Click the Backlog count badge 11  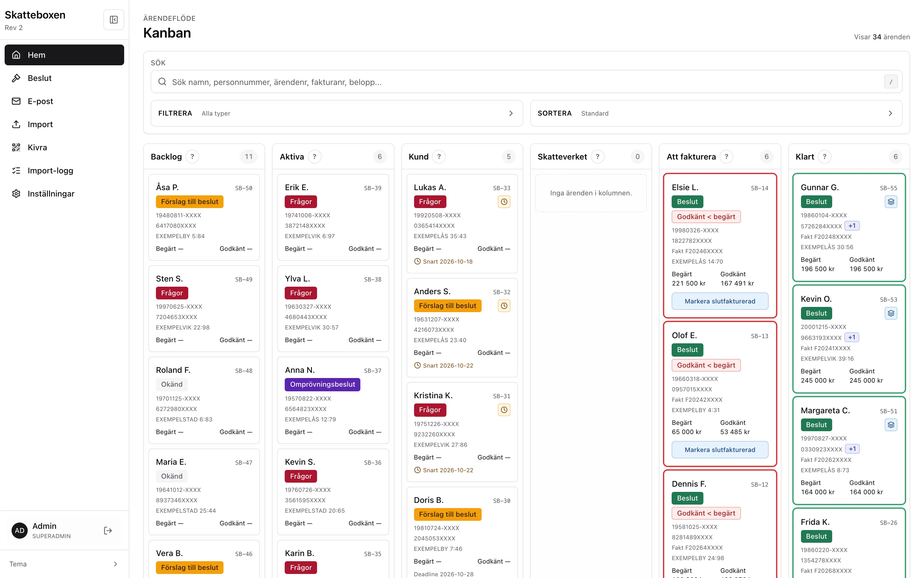[249, 157]
